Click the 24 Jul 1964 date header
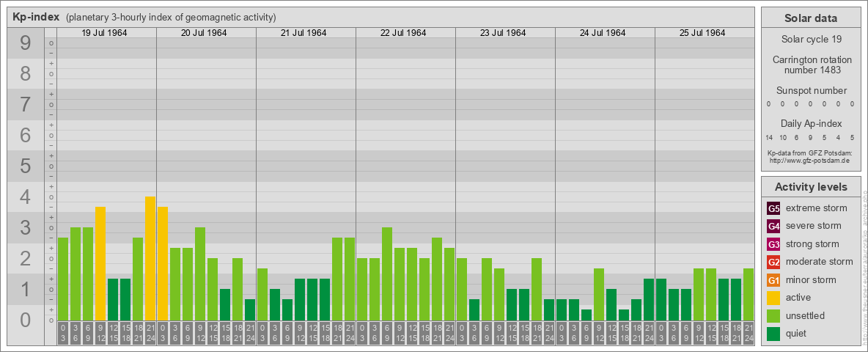This screenshot has width=868, height=352. pos(603,33)
